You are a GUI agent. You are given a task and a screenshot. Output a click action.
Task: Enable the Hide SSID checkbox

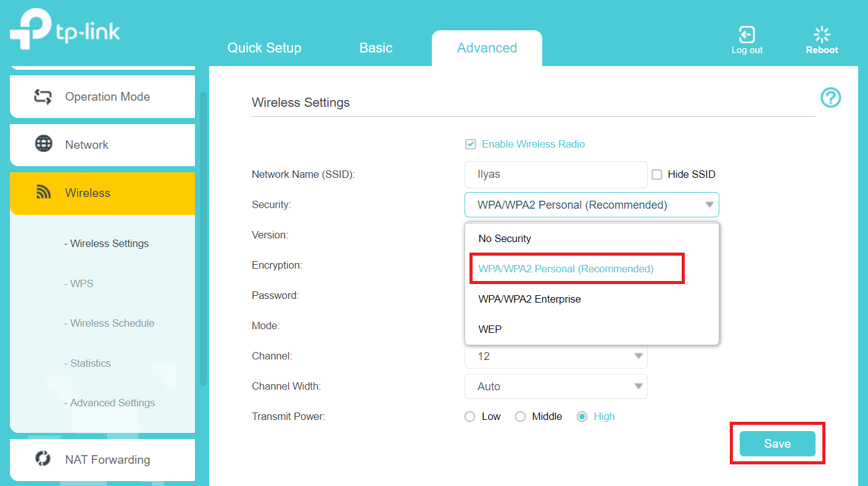click(x=656, y=174)
